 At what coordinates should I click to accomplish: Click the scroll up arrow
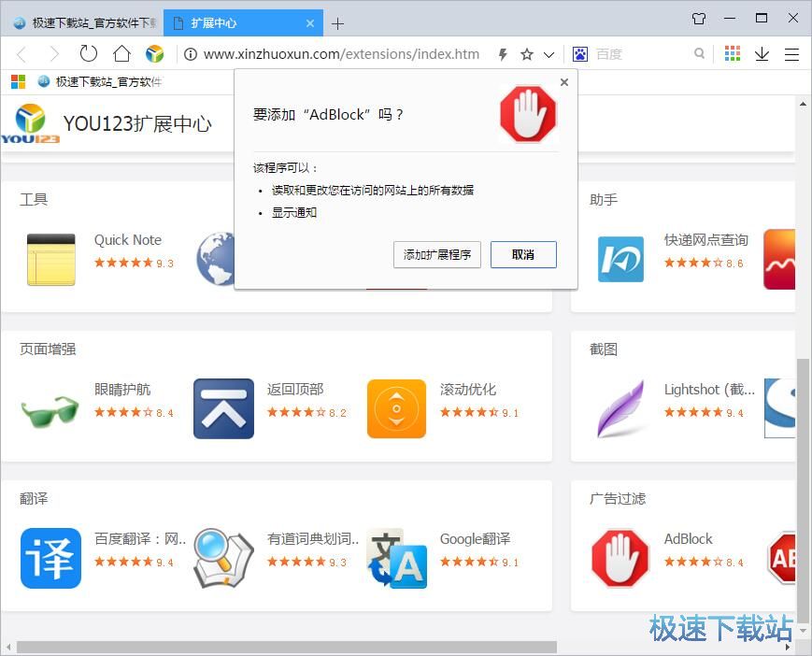click(x=803, y=104)
